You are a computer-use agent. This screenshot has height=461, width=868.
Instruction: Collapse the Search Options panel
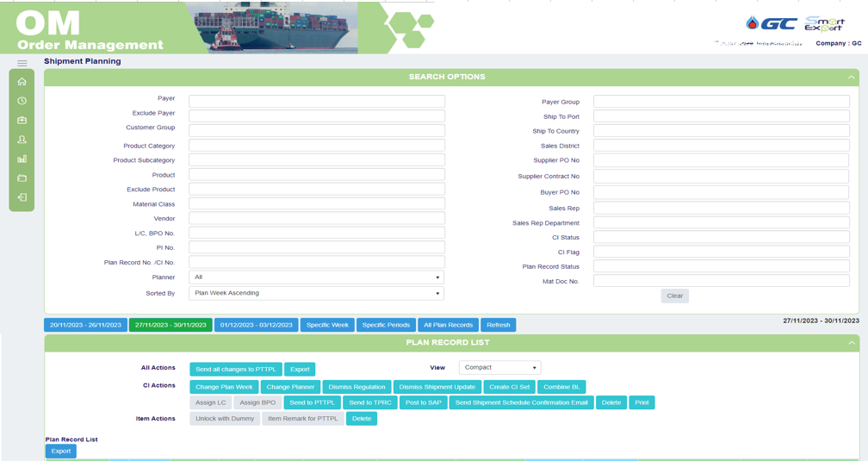point(851,78)
